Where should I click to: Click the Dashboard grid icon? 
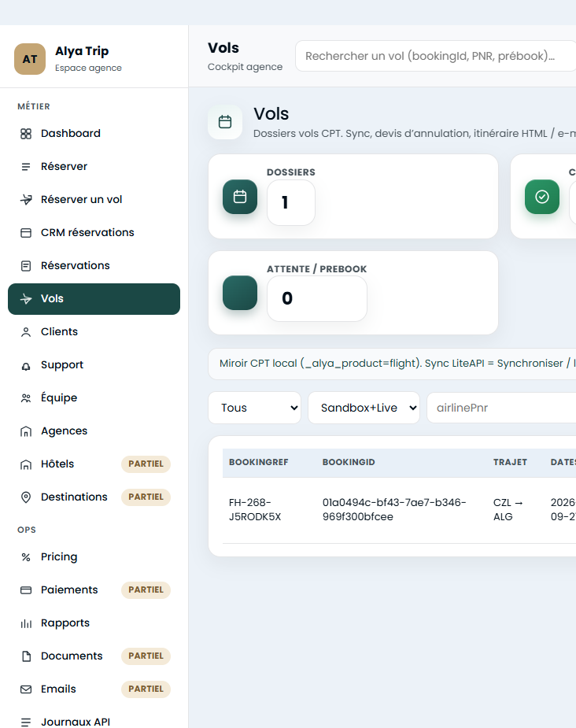pos(26,134)
